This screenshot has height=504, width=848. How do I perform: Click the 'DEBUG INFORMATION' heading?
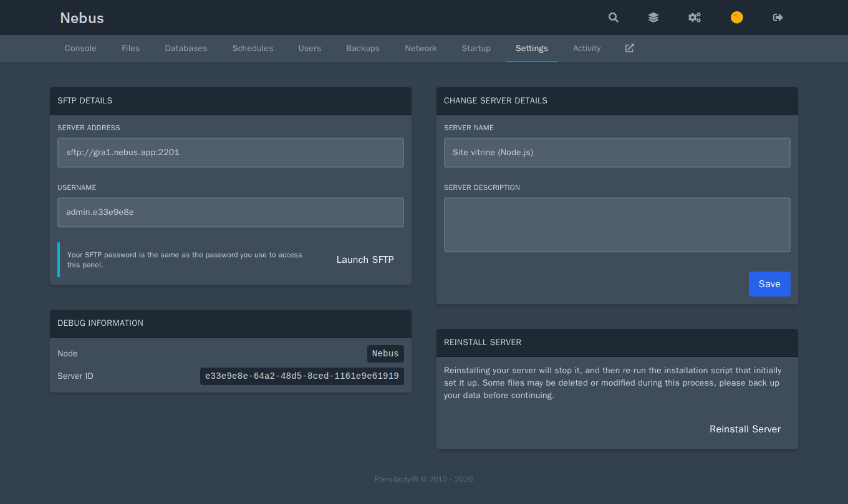pos(100,323)
